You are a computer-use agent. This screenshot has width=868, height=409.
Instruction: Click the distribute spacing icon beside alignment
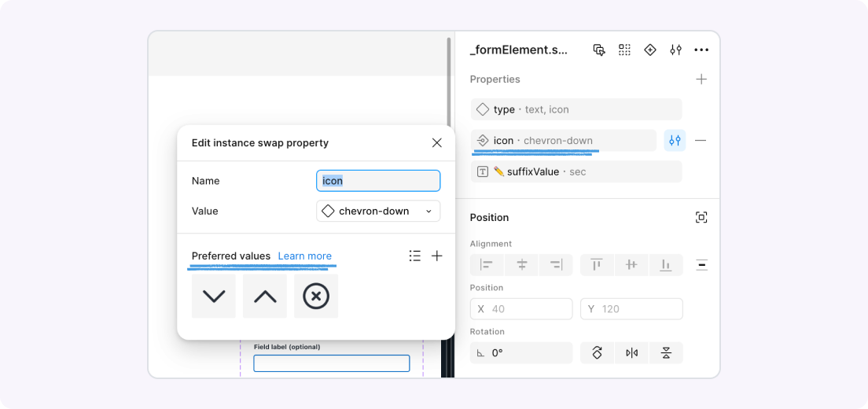coord(701,264)
